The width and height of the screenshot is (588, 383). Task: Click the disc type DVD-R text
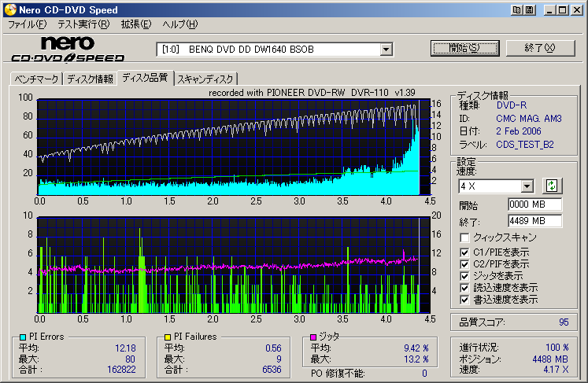pyautogui.click(x=512, y=105)
